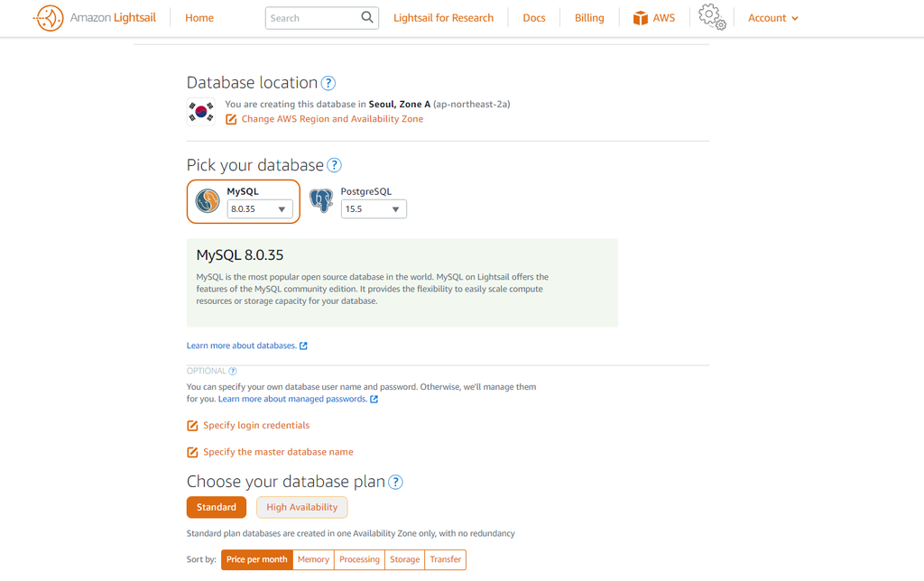This screenshot has height=581, width=924.
Task: Click the PostgreSQL elephant logo icon
Action: tap(321, 201)
